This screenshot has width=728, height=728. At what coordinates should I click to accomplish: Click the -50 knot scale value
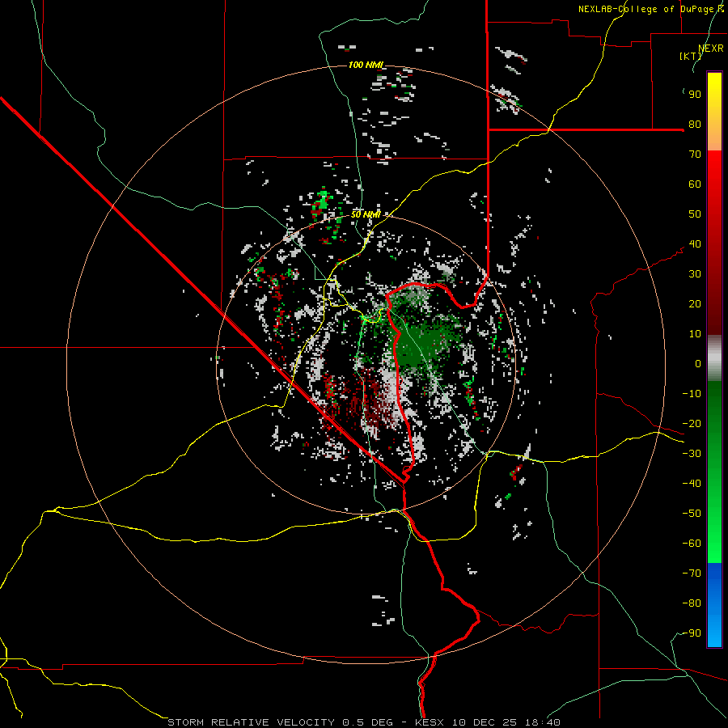692,514
